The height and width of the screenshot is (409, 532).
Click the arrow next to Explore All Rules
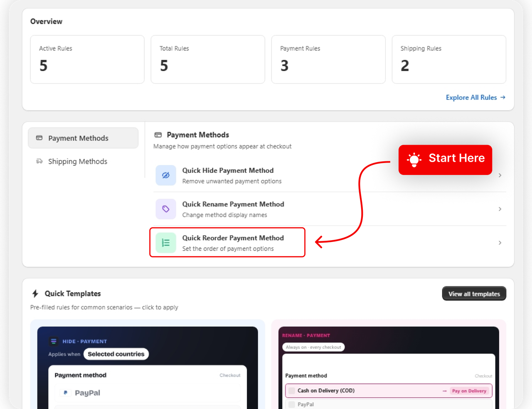[503, 97]
